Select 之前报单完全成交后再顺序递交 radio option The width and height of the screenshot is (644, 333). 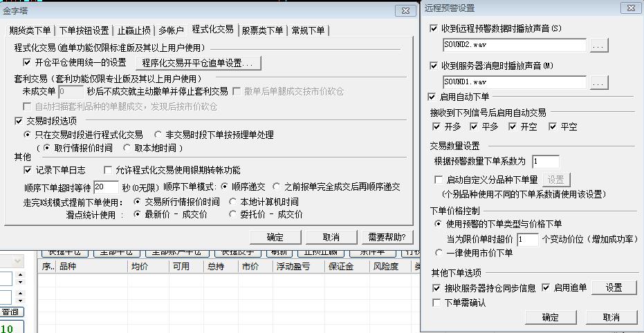[277, 187]
